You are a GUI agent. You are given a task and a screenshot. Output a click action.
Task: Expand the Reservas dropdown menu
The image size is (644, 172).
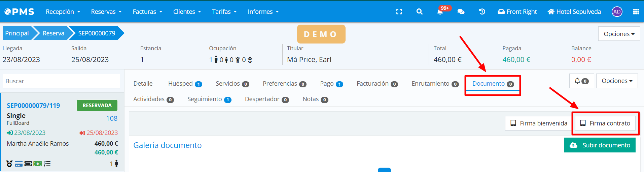point(106,12)
